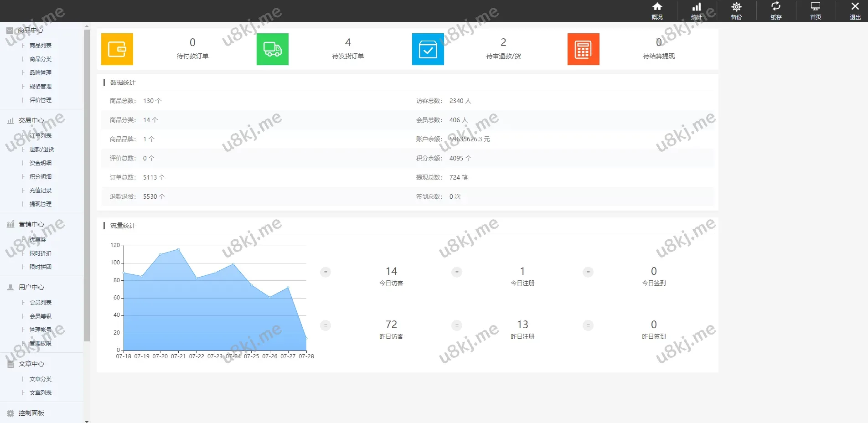Screen dimensions: 868x423
Task: Collapse the 交易中心 sidebar section
Action: pos(31,120)
